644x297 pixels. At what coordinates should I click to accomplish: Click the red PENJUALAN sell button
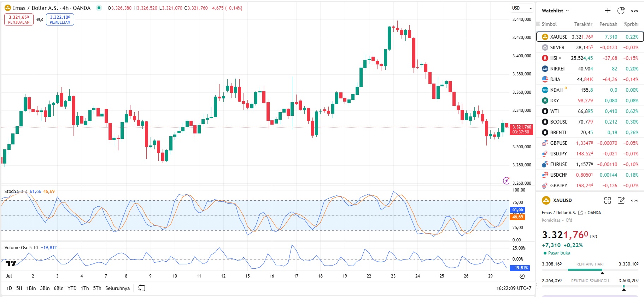(19, 19)
